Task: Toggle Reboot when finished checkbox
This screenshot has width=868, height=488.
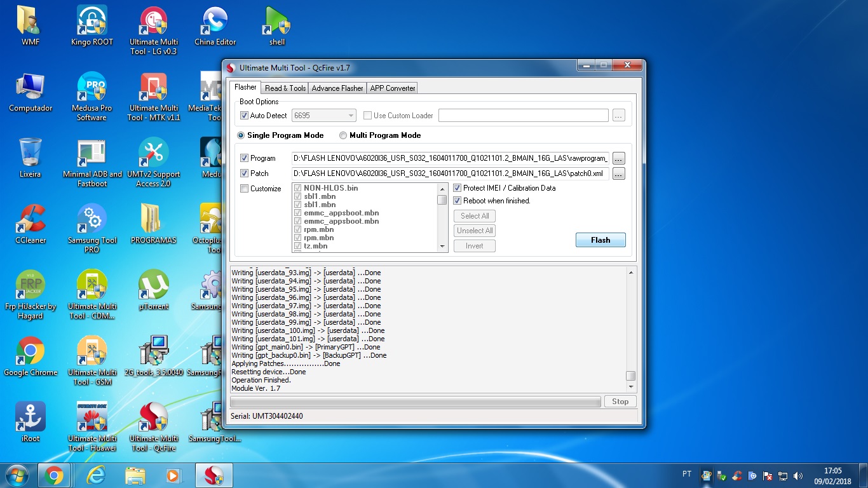Action: pos(457,201)
